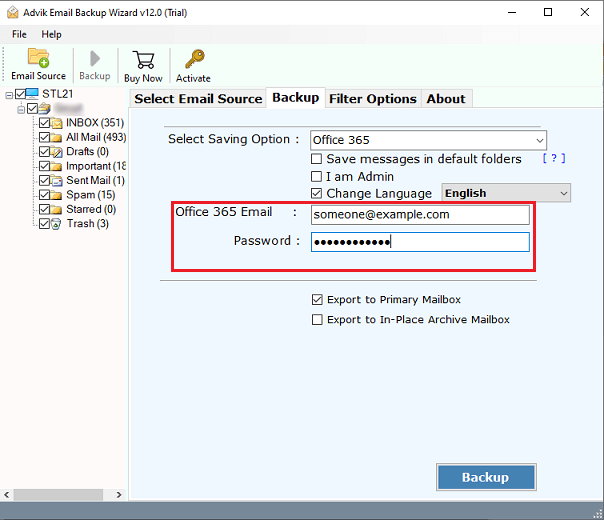This screenshot has width=604, height=520.
Task: Click the [ ? ] help link
Action: [x=554, y=158]
